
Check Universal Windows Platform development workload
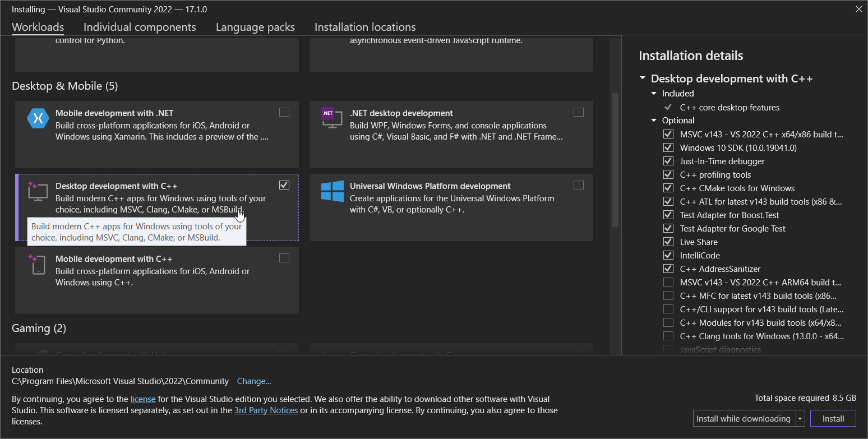click(x=579, y=185)
